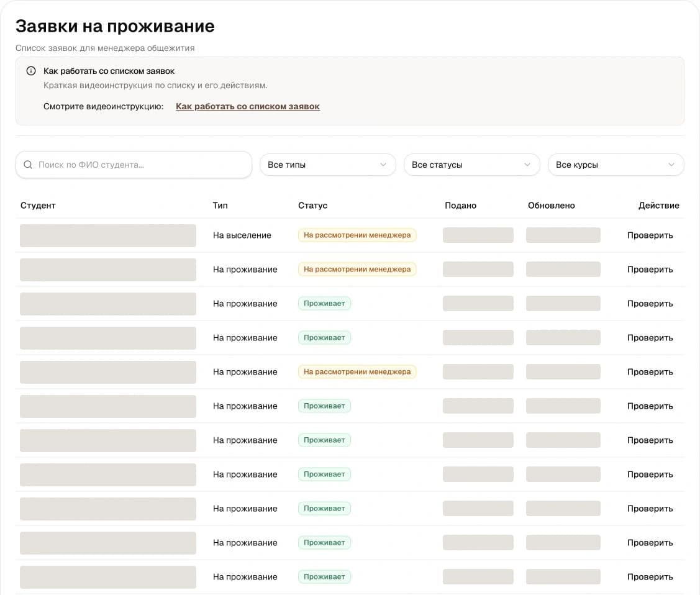Click the 'Обновлено' column header

coord(551,206)
